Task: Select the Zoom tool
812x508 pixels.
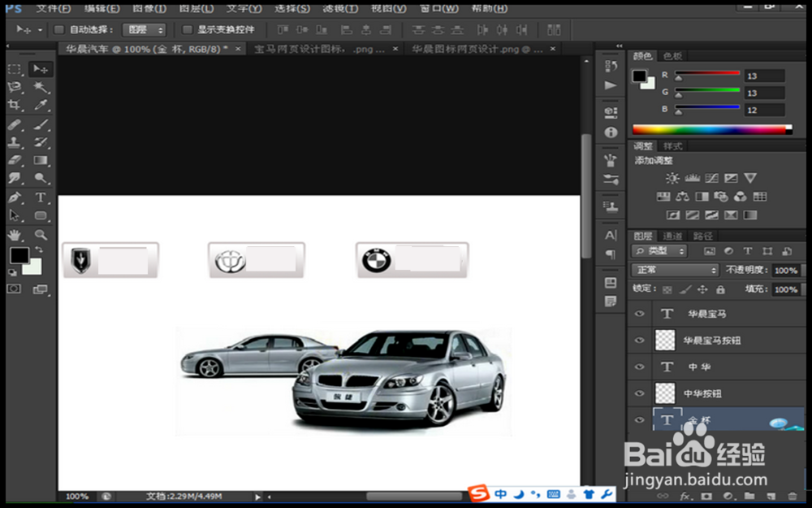Action: (41, 235)
